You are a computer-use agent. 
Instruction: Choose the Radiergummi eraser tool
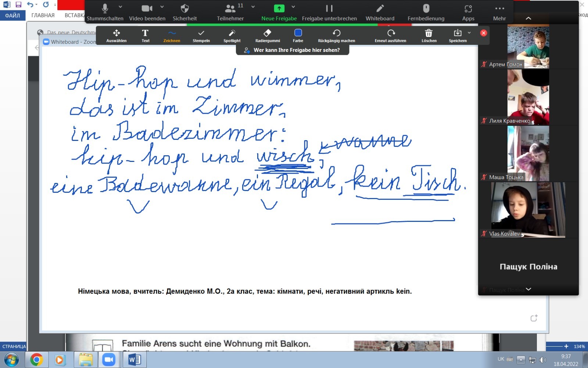tap(268, 36)
